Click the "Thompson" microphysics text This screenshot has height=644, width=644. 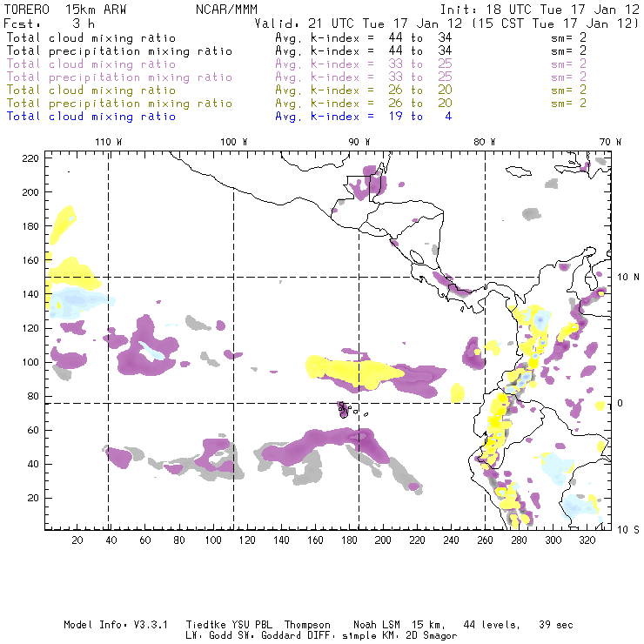307,625
